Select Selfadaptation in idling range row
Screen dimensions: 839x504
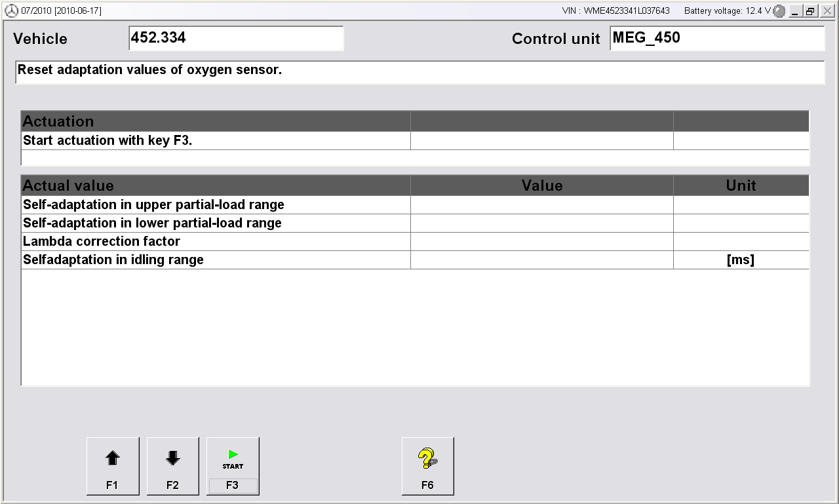[216, 260]
